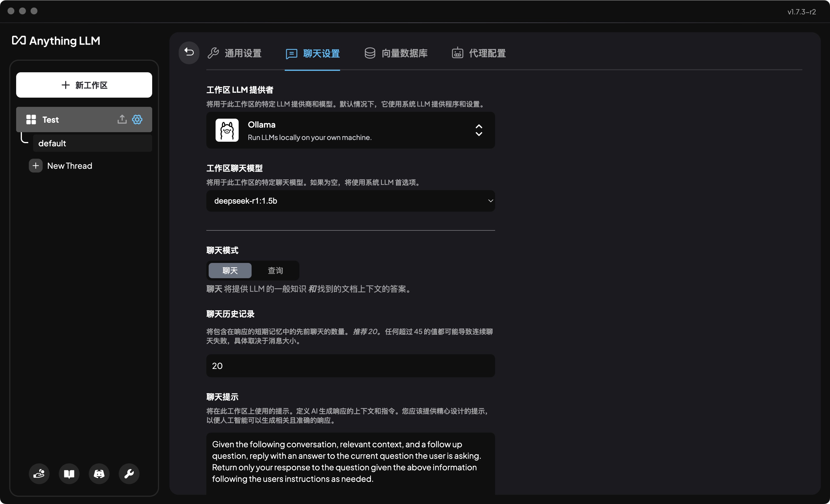830x504 pixels.
Task: Click the wrench icon on 通用设置
Action: tap(213, 53)
